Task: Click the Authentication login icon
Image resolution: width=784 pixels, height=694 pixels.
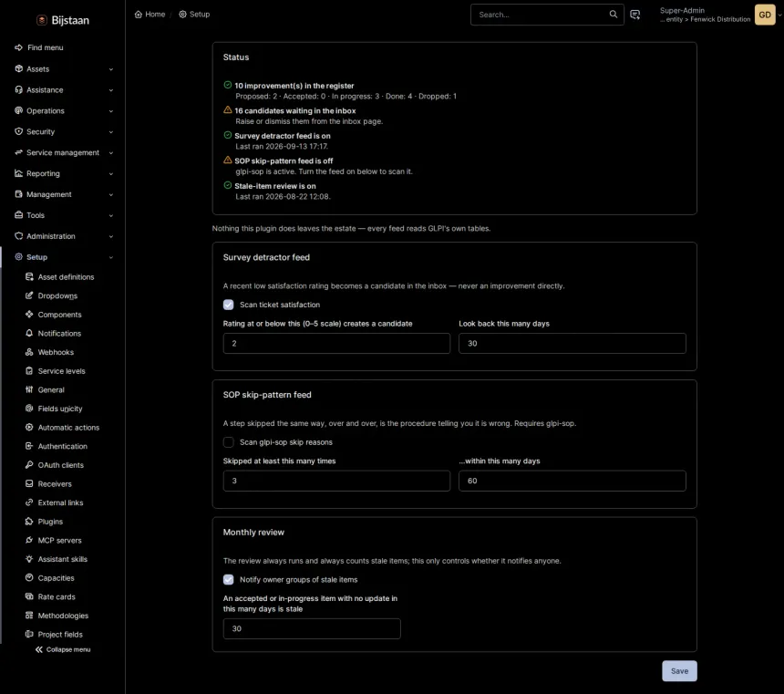Action: pyautogui.click(x=29, y=446)
